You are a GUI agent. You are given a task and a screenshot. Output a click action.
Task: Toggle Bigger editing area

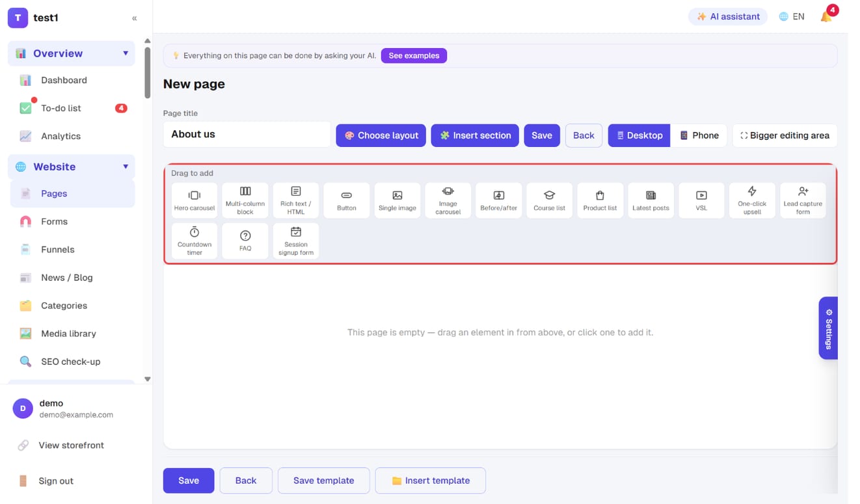[x=785, y=135]
